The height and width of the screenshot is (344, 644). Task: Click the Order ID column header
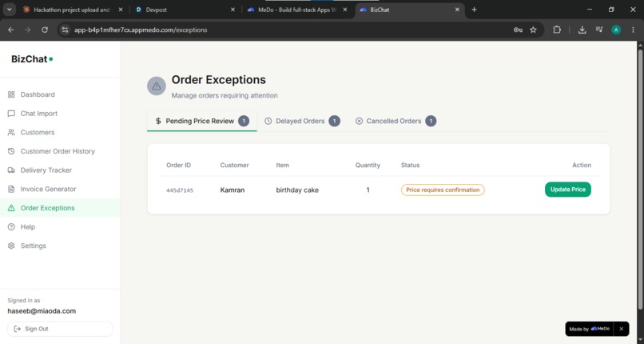179,166
